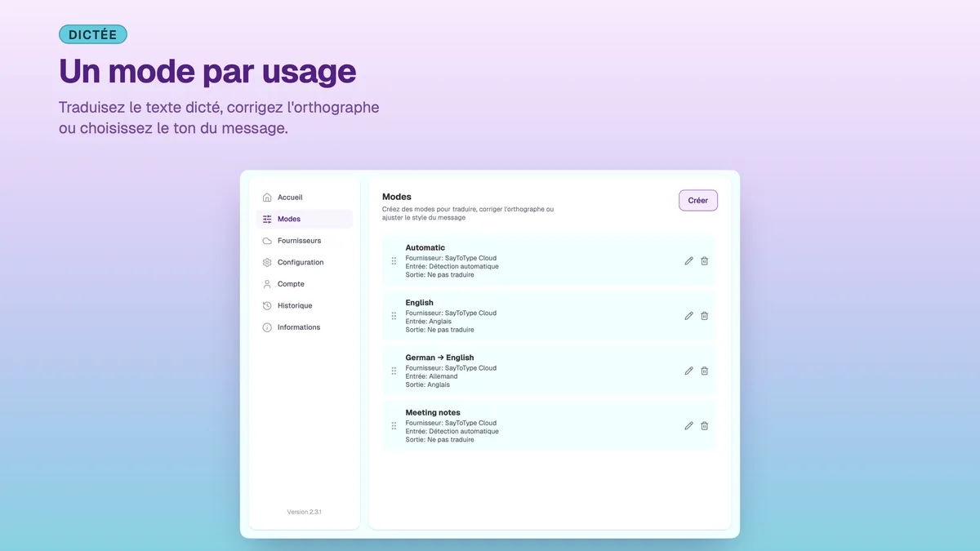Grab the Automatic mode drag handle
Viewport: 980px width, 551px height.
394,261
